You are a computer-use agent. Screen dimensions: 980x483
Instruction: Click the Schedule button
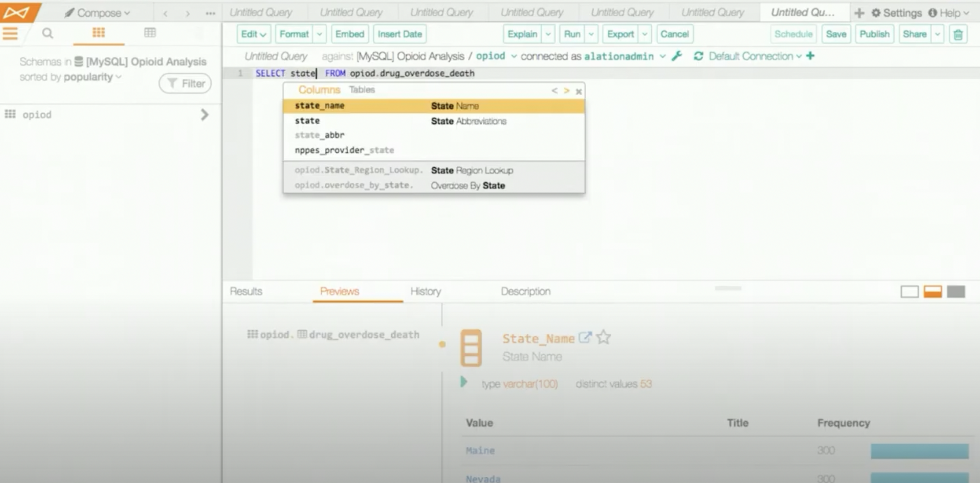(x=793, y=34)
